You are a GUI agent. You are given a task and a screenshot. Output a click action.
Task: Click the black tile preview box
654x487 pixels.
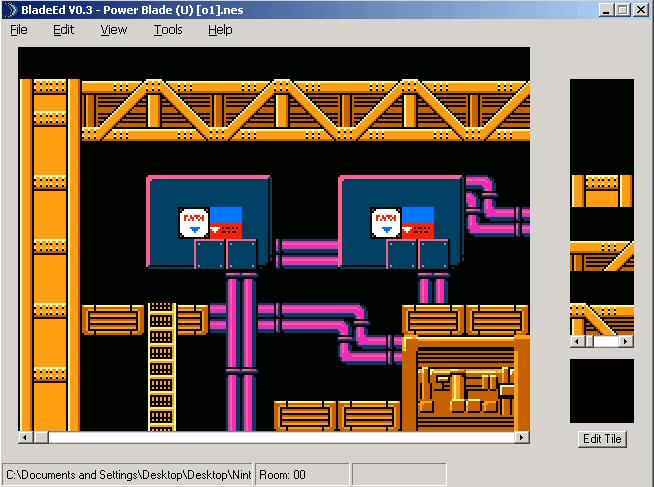tap(601, 390)
